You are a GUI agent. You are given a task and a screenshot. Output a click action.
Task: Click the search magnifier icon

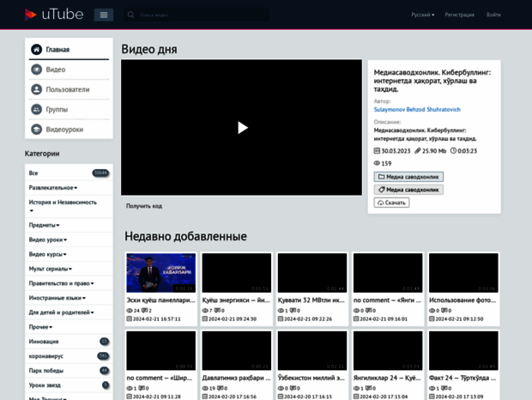130,15
